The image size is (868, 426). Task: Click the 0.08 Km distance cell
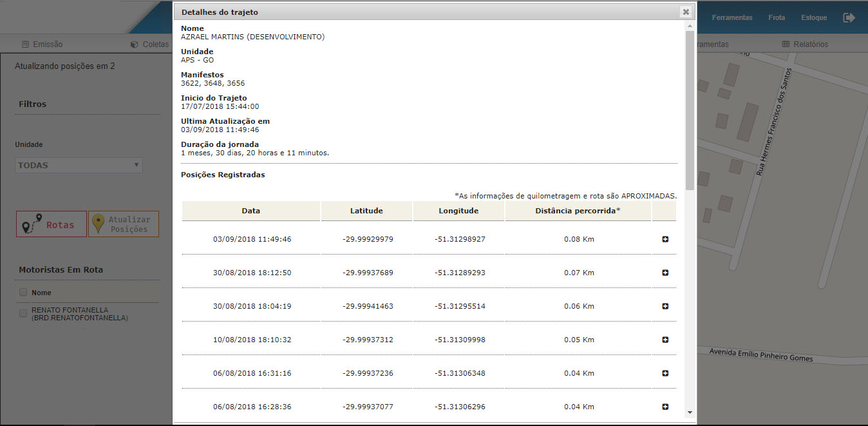pyautogui.click(x=579, y=239)
